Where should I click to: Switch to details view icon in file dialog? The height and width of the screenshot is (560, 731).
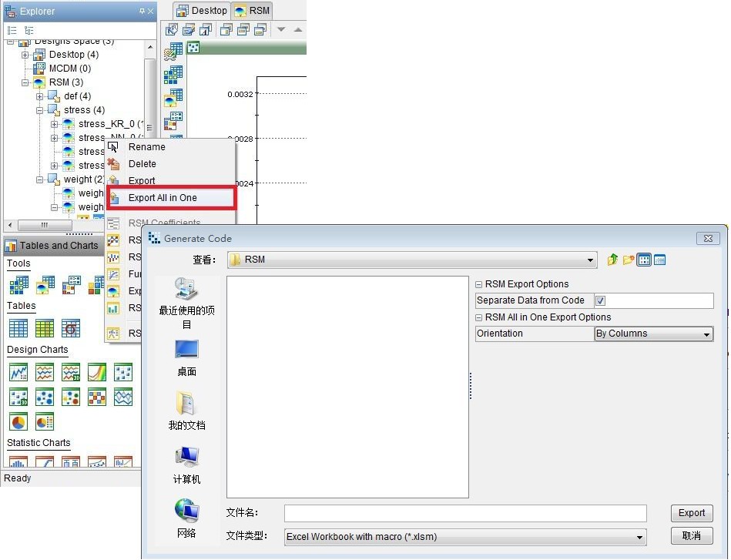[659, 260]
